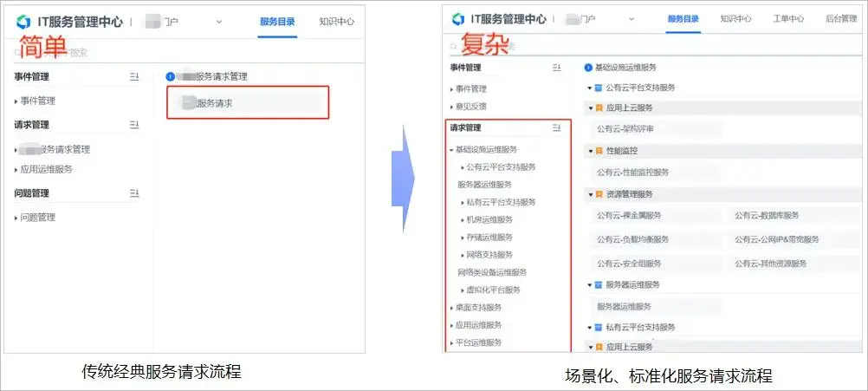Open 服务器运维服务 gray card in content area
Viewport: 868px width, 391px height.
(656, 306)
